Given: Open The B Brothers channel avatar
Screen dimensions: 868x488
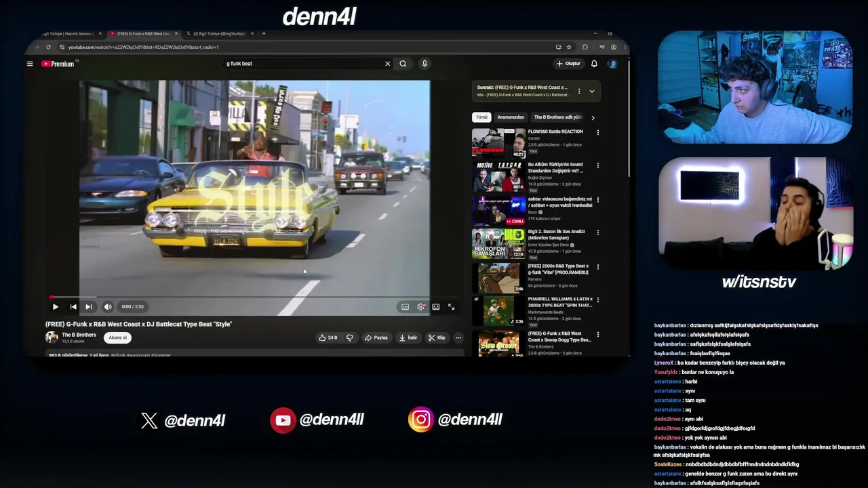Looking at the screenshot, I should pyautogui.click(x=52, y=337).
